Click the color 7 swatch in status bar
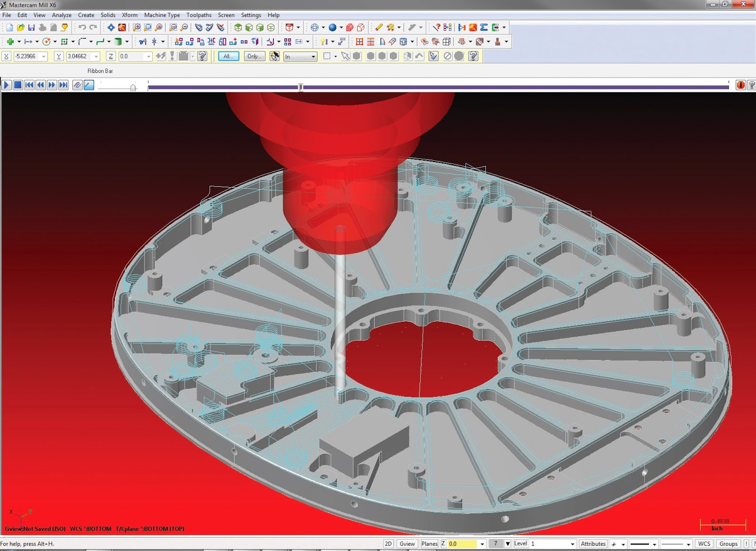The height and width of the screenshot is (551, 756). coord(496,543)
